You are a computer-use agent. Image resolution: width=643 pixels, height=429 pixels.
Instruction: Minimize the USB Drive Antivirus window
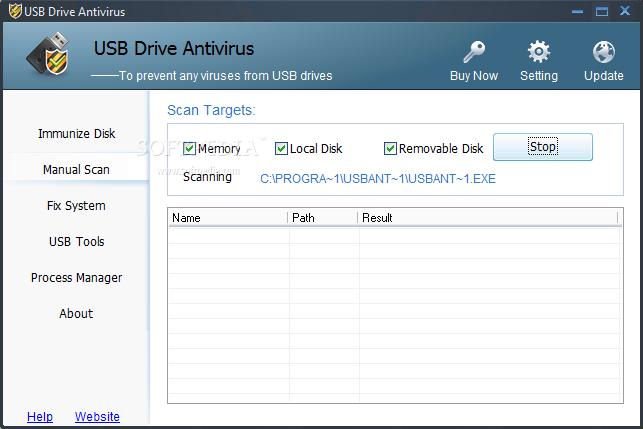577,11
